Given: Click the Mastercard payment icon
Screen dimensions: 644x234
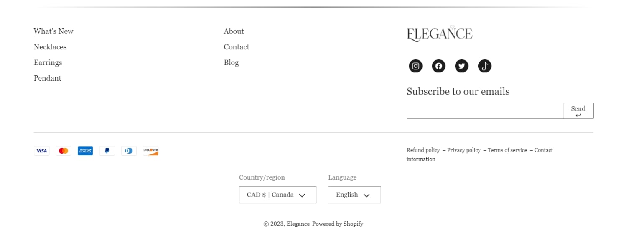Looking at the screenshot, I should [64, 151].
